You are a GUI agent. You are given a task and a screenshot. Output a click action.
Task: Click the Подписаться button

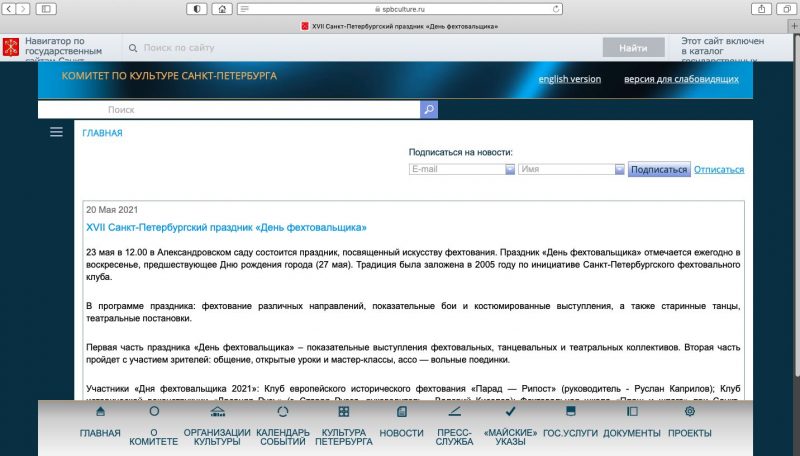[658, 169]
